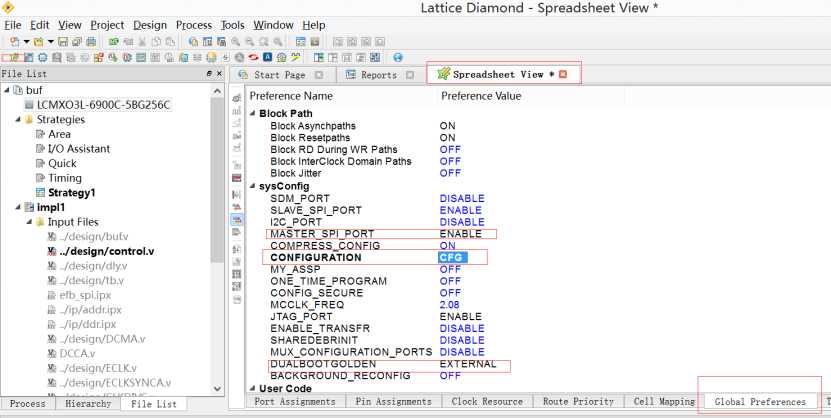831x418 pixels.
Task: Click the MASTER_SPI_PORT preference row
Action: coord(382,234)
